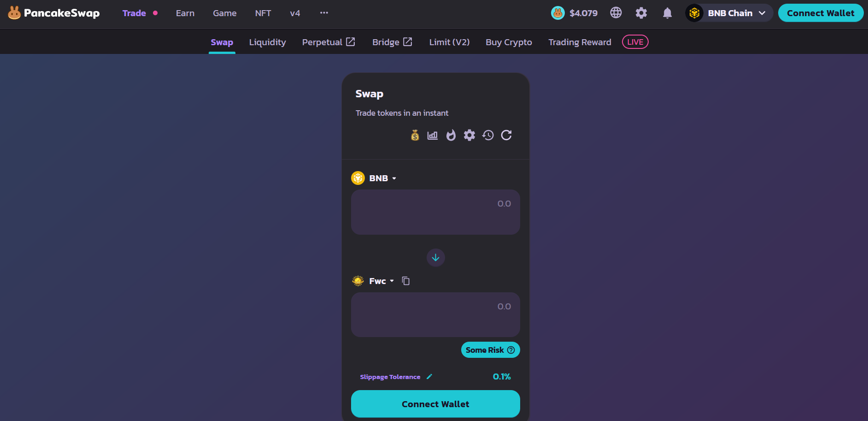Open the Game menu
The height and width of the screenshot is (421, 868).
point(225,13)
